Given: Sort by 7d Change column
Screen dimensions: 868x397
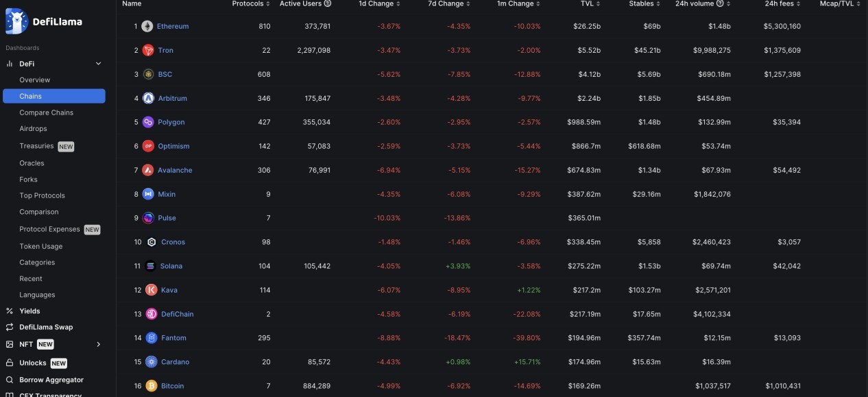Looking at the screenshot, I should (450, 3).
